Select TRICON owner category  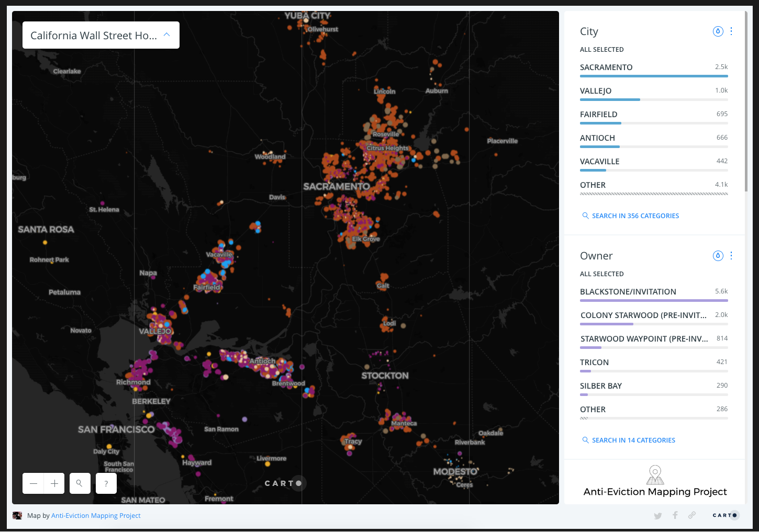[654, 365]
